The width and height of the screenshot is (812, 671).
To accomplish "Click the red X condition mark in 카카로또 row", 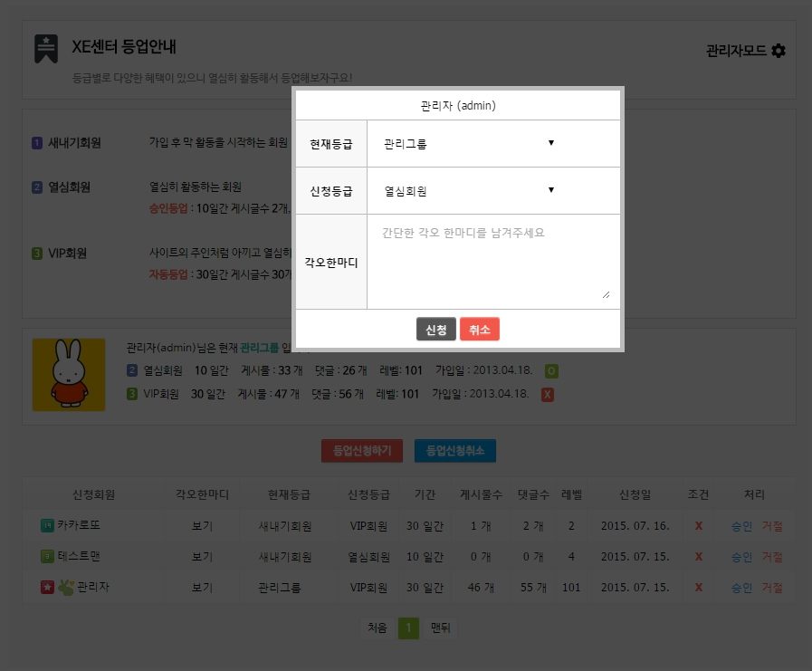I will coord(699,526).
